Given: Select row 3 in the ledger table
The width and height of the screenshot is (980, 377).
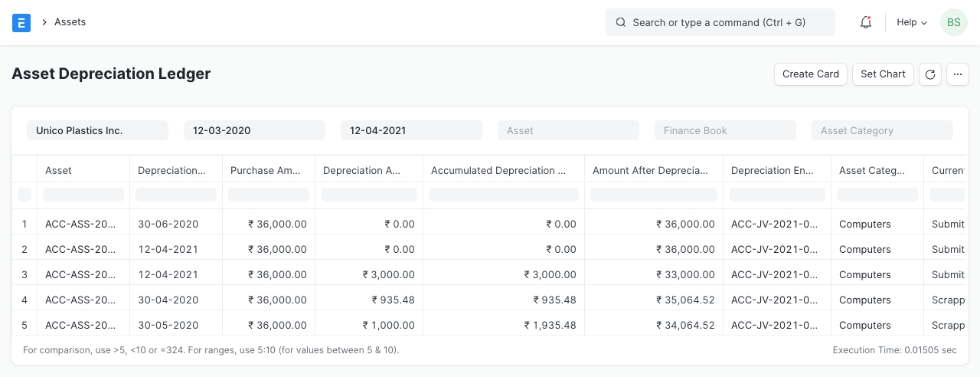Looking at the screenshot, I should (x=24, y=274).
